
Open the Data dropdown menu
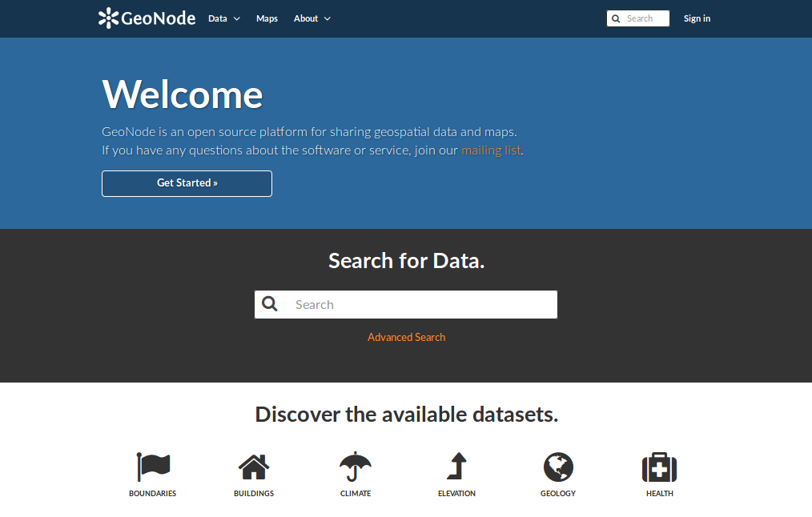click(223, 18)
